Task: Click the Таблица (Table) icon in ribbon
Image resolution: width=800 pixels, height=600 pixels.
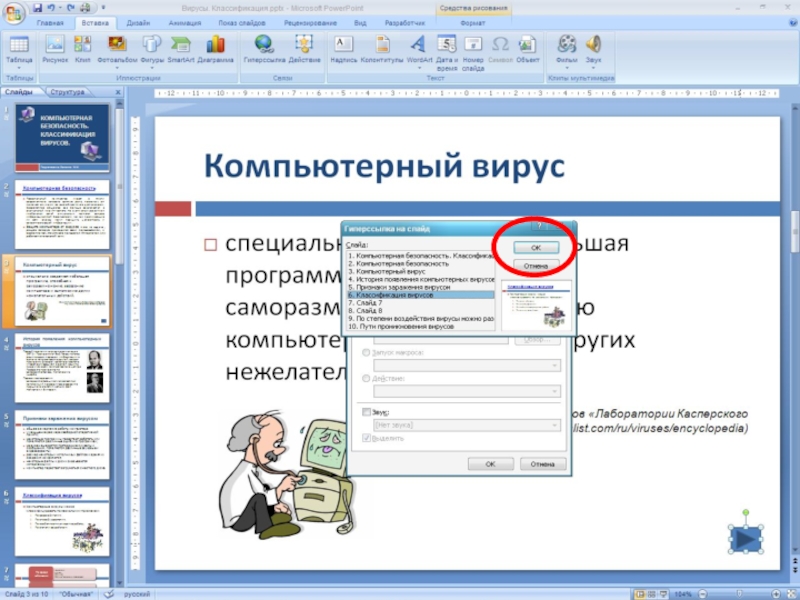Action: click(x=19, y=45)
